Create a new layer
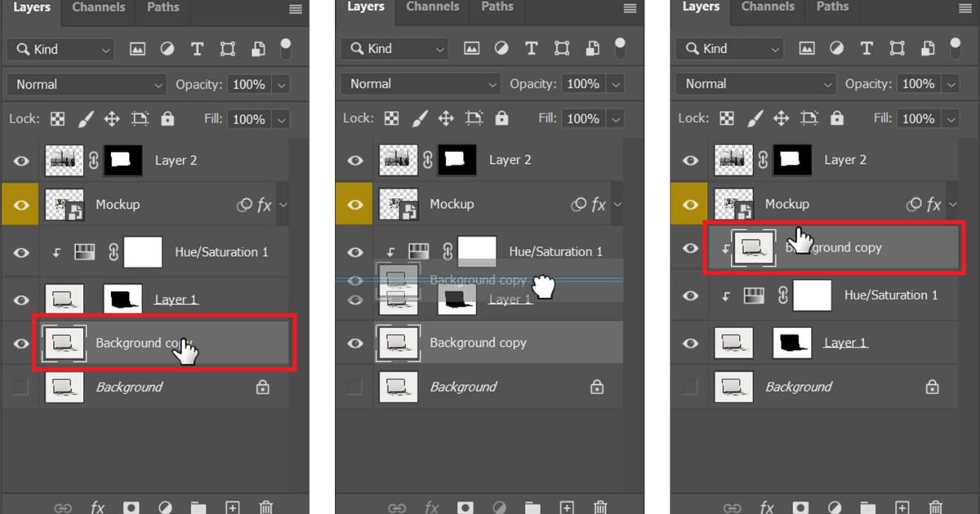 (232, 507)
